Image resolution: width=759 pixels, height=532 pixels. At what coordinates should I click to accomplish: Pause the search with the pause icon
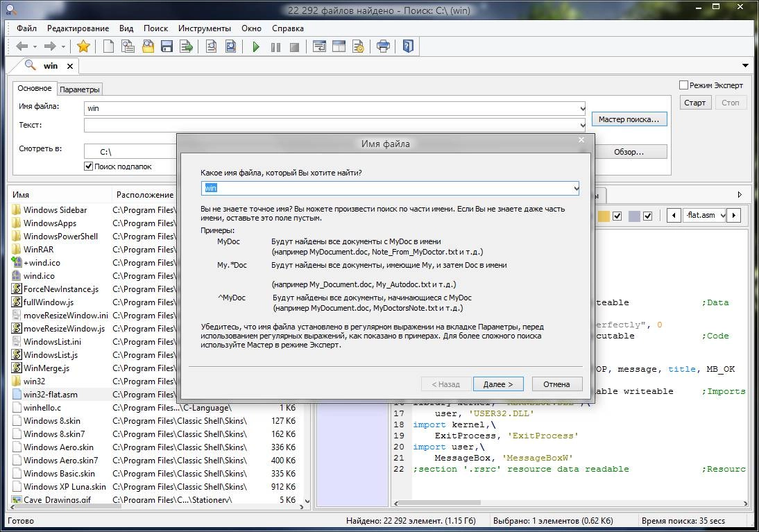(275, 47)
